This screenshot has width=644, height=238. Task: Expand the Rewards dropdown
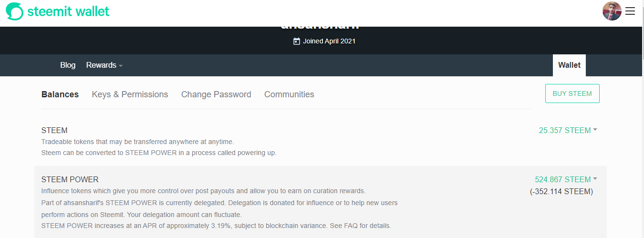(104, 65)
